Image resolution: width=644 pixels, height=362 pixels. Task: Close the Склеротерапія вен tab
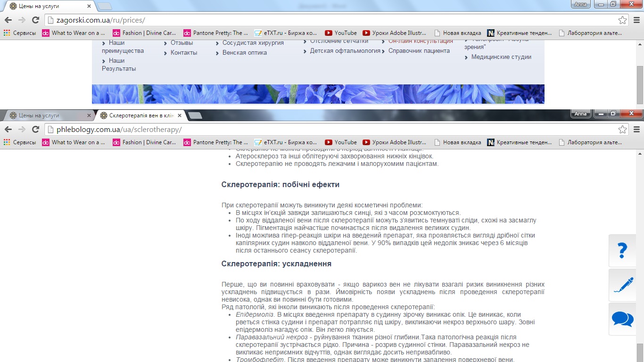pyautogui.click(x=180, y=115)
